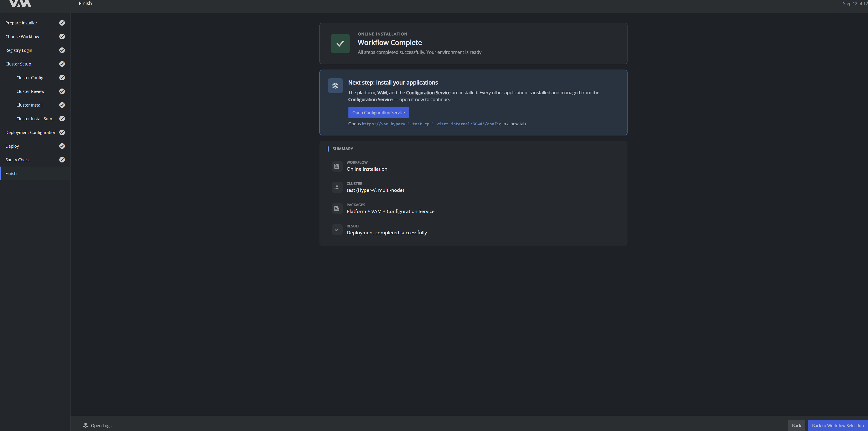Viewport: 868px width, 431px height.
Task: Click the Cluster summary icon
Action: [337, 187]
